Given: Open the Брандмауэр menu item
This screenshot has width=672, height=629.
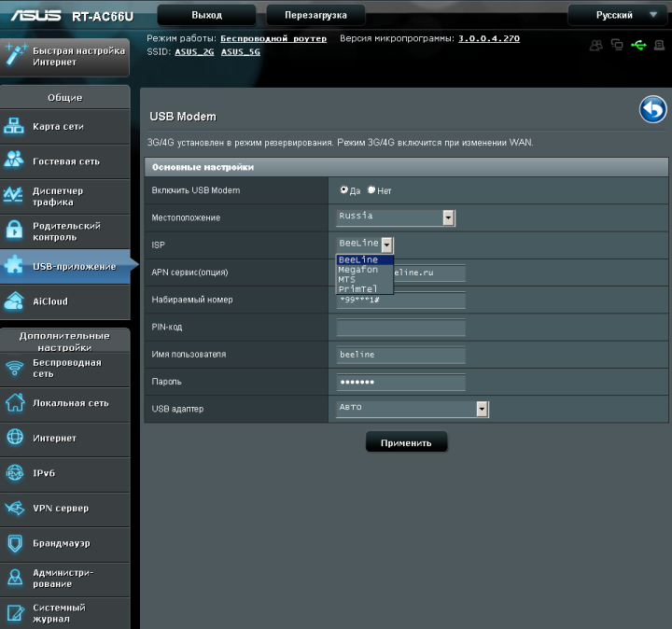Looking at the screenshot, I should [64, 543].
